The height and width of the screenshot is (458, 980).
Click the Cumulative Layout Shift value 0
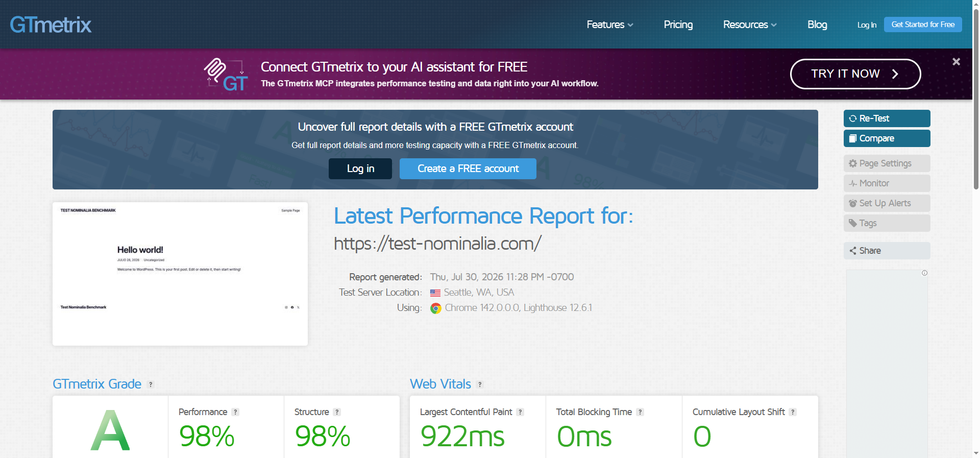point(702,437)
